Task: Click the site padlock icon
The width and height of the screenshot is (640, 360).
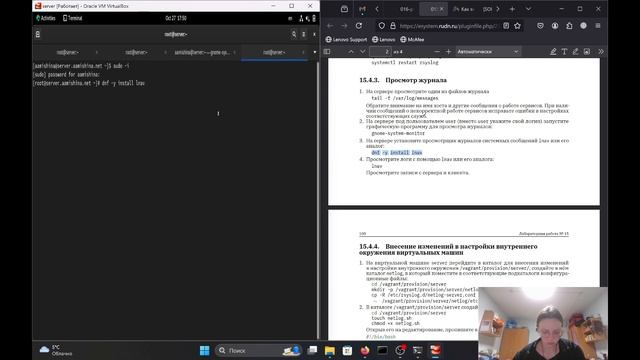Action: (x=393, y=26)
